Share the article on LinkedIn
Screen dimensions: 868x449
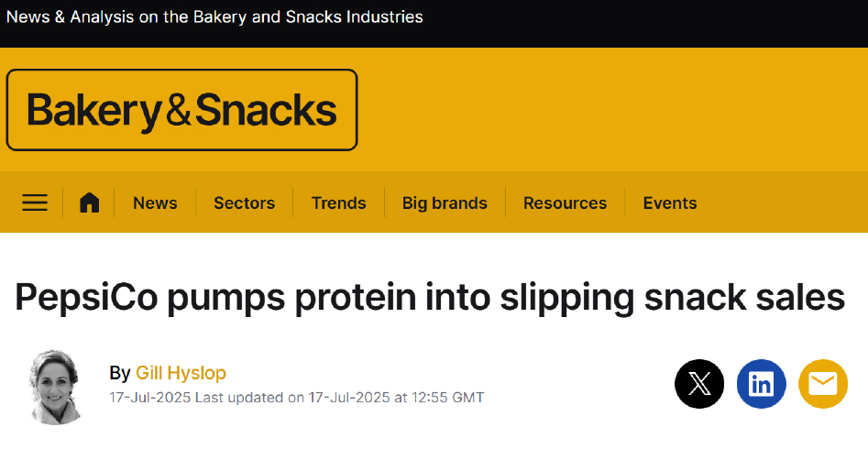761,384
